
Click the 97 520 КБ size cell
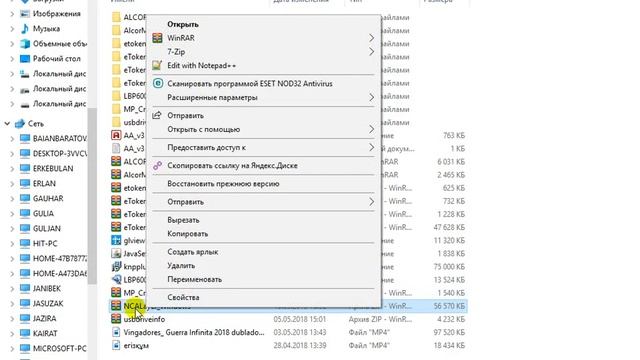coord(449,332)
